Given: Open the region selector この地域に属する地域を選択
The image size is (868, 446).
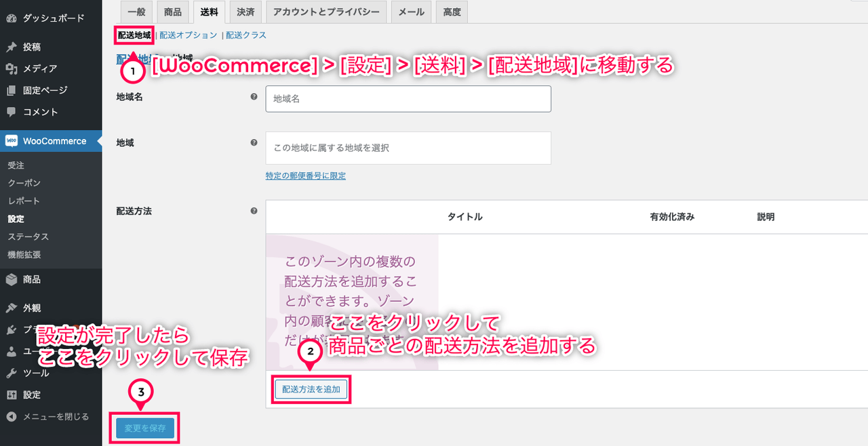Looking at the screenshot, I should [x=408, y=147].
